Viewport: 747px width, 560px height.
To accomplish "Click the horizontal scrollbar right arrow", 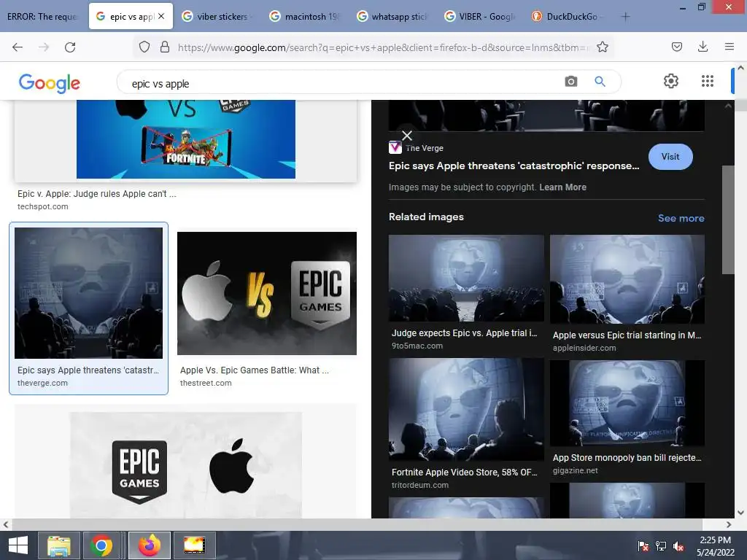I will (729, 525).
